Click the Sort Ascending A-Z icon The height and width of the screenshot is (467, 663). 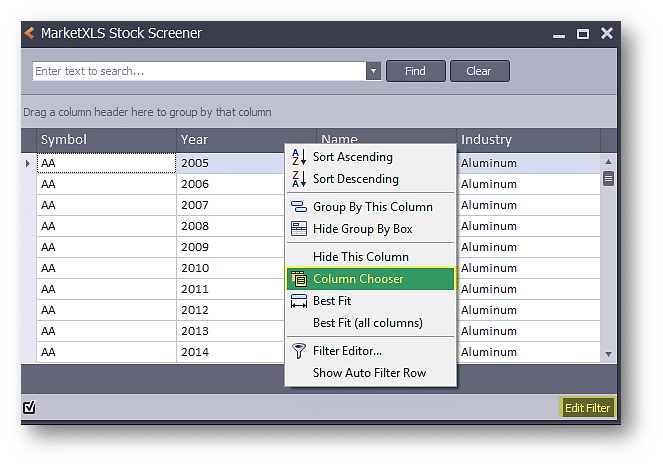coord(299,157)
